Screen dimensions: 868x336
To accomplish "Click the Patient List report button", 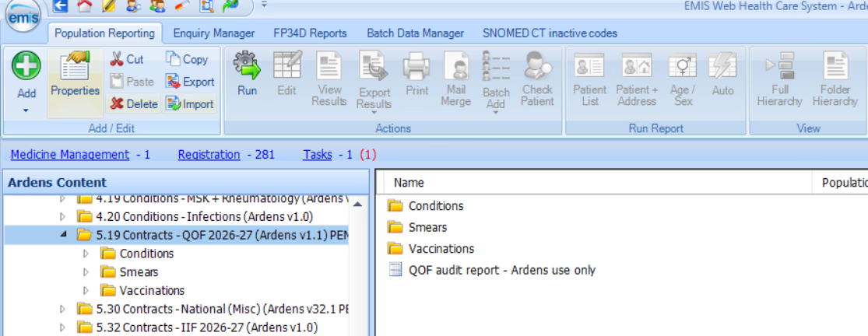I will (589, 79).
